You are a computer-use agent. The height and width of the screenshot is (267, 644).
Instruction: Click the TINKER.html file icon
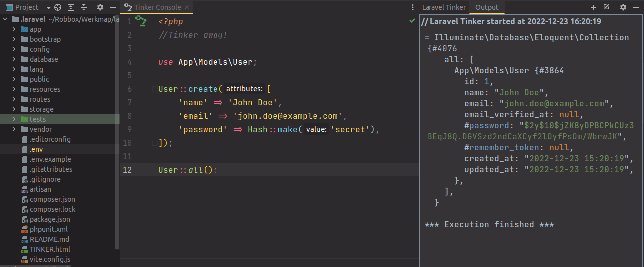(x=24, y=249)
